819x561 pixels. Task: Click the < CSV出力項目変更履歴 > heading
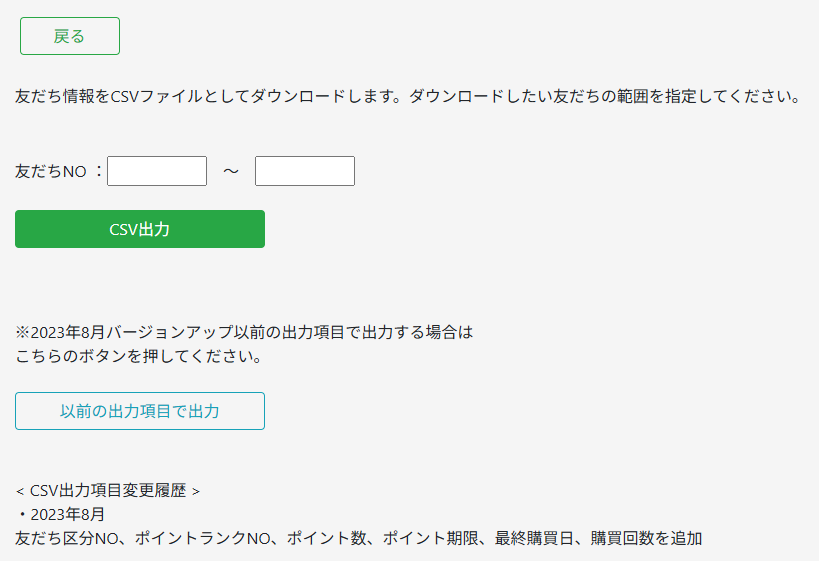pos(108,490)
